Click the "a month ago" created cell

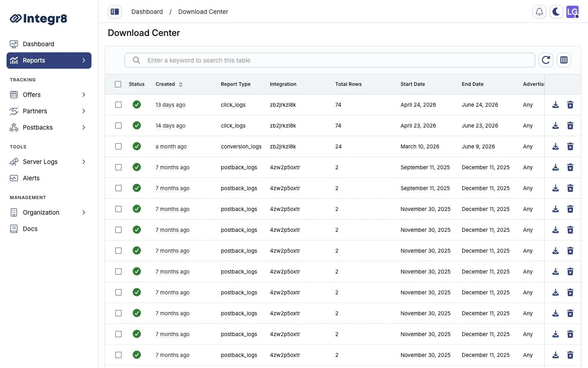point(171,146)
